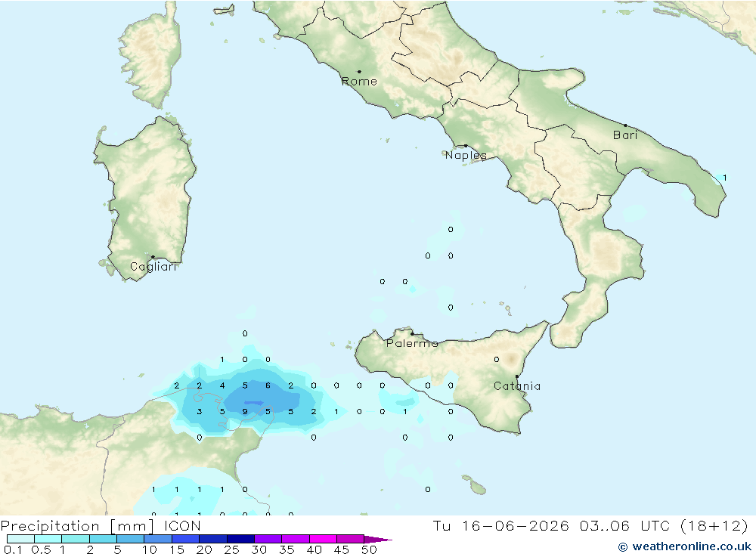Click the black dot marking Rome
Image resolution: width=756 pixels, height=554 pixels.
(x=359, y=72)
